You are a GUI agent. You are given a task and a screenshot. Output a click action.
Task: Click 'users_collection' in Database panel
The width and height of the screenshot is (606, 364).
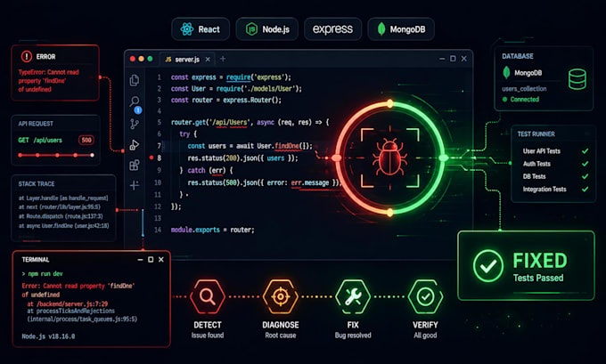(524, 89)
